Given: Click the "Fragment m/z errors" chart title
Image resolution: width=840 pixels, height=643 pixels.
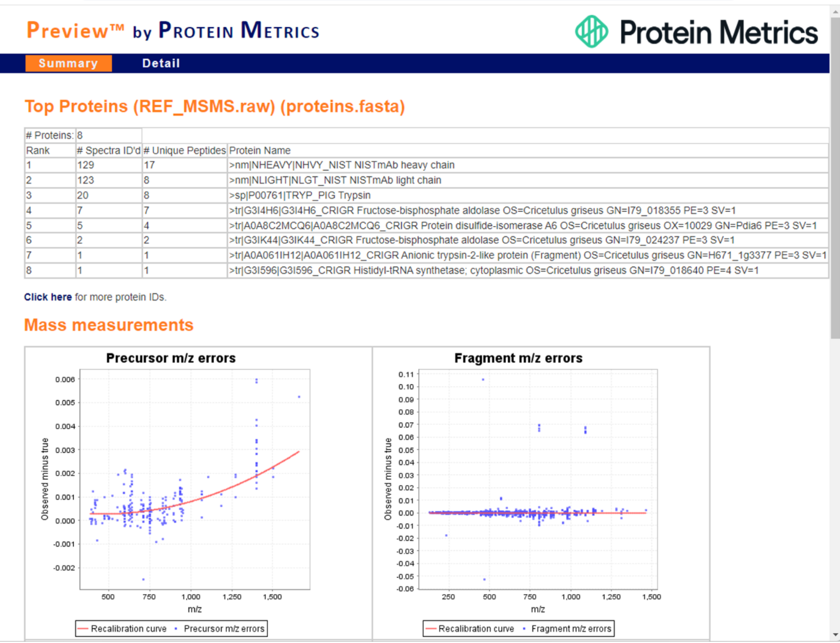Looking at the screenshot, I should coord(519,358).
